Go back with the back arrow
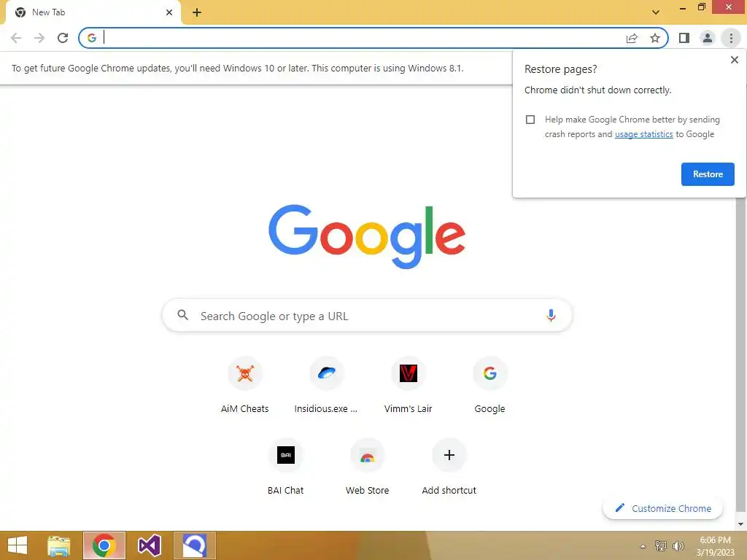Screen dimensions: 747x560 pyautogui.click(x=16, y=38)
